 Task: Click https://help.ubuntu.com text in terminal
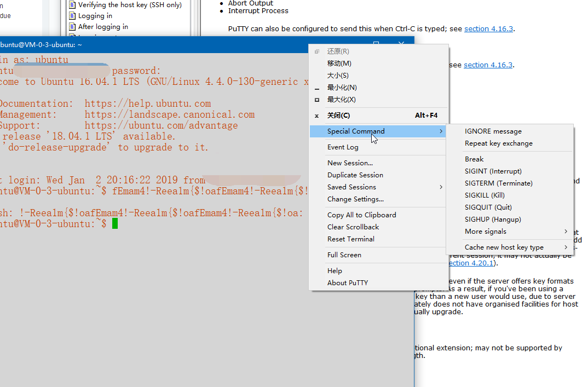[148, 103]
